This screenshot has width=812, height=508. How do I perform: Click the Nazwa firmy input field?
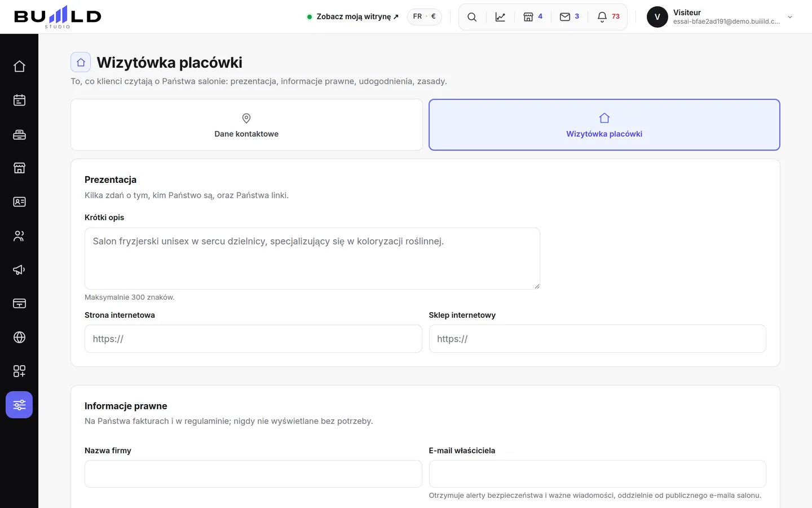point(253,474)
